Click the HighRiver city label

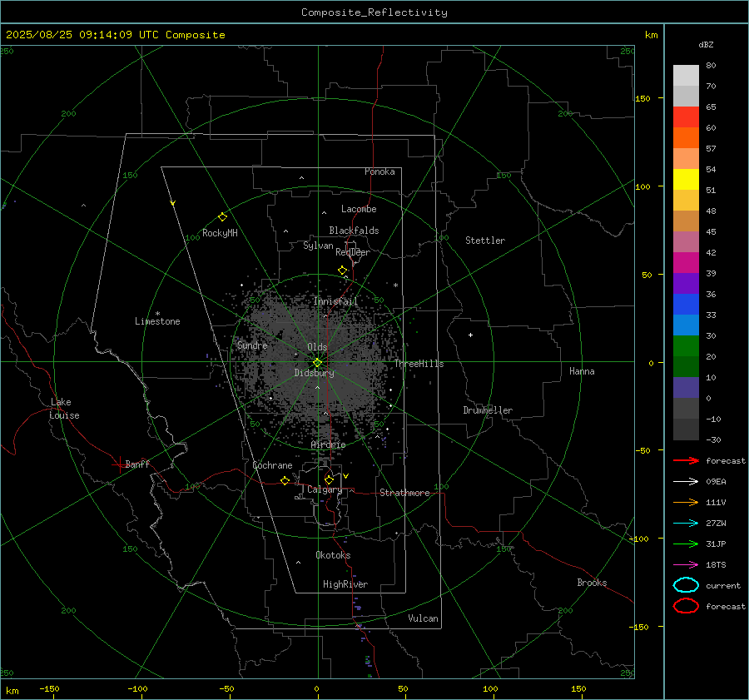pyautogui.click(x=345, y=584)
